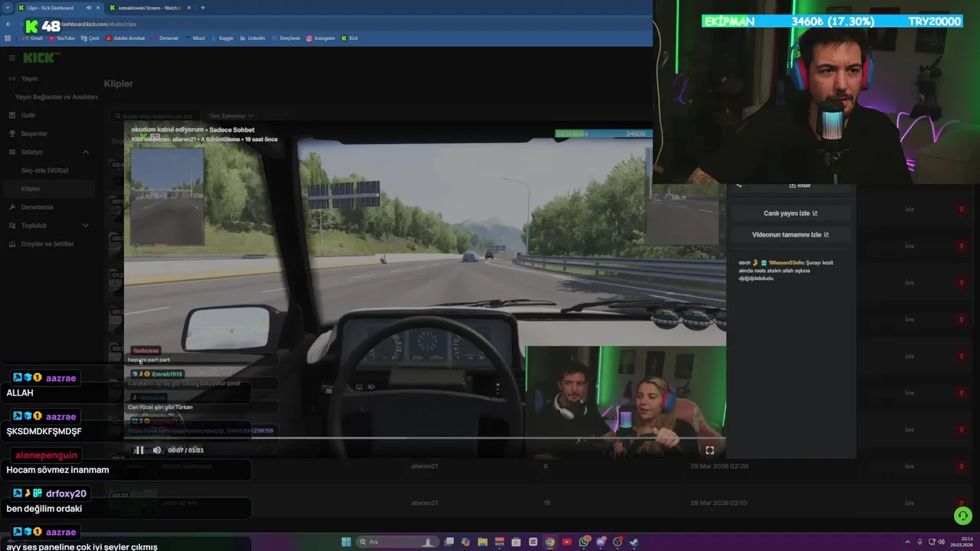Show hidden system tray icons
Viewport: 980px width, 551px height.
pyautogui.click(x=908, y=542)
